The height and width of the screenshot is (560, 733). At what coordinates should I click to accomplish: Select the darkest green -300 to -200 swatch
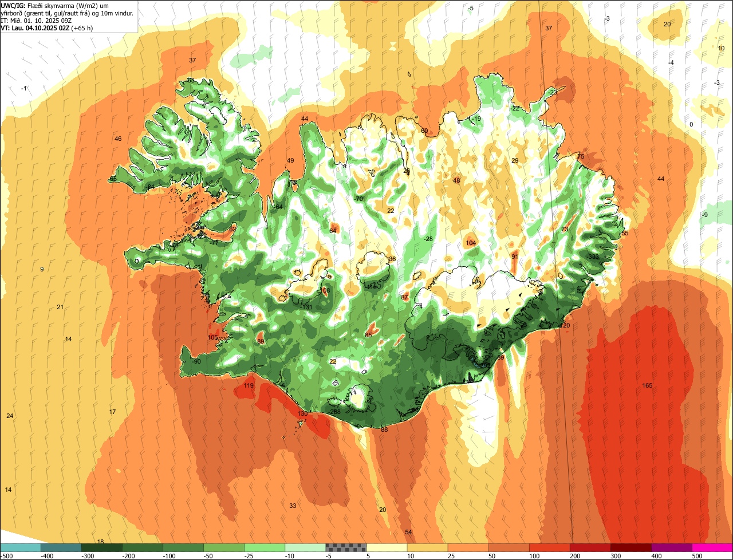(x=101, y=547)
